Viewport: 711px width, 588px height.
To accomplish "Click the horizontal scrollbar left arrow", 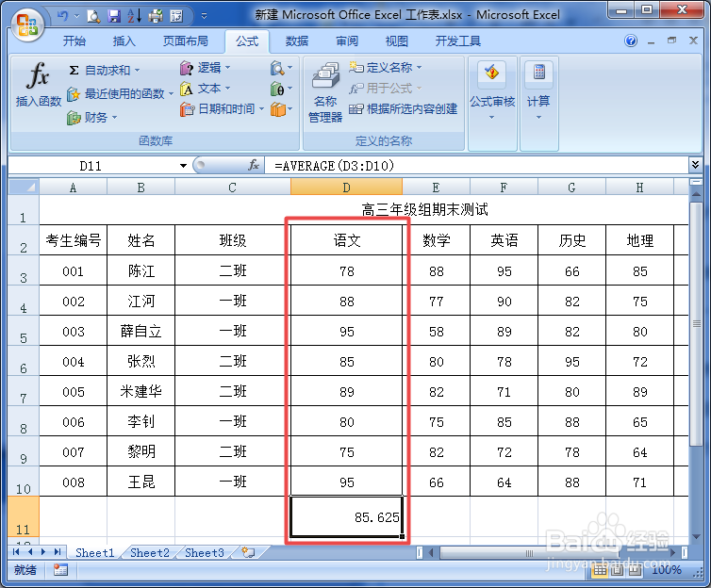I will click(x=432, y=552).
